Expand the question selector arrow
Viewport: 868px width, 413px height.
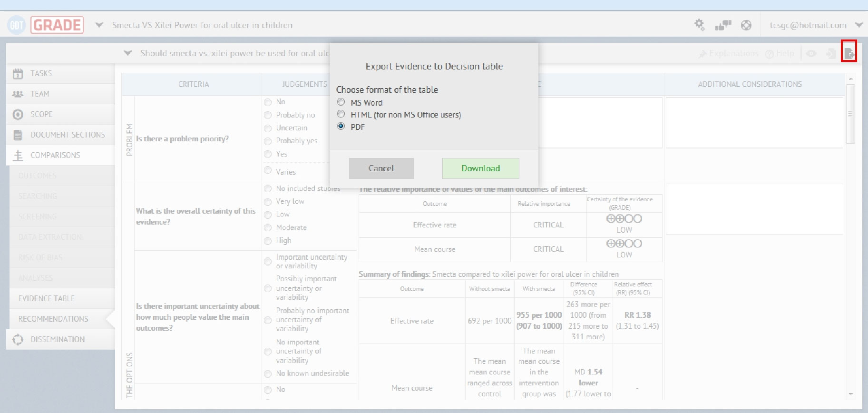127,53
